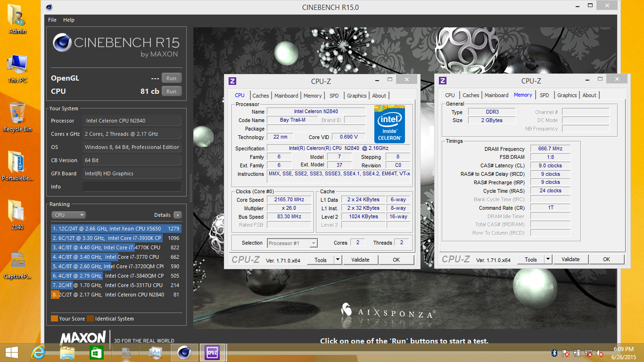
Task: Select the Core i7-3770 ranking row
Action: 116,257
